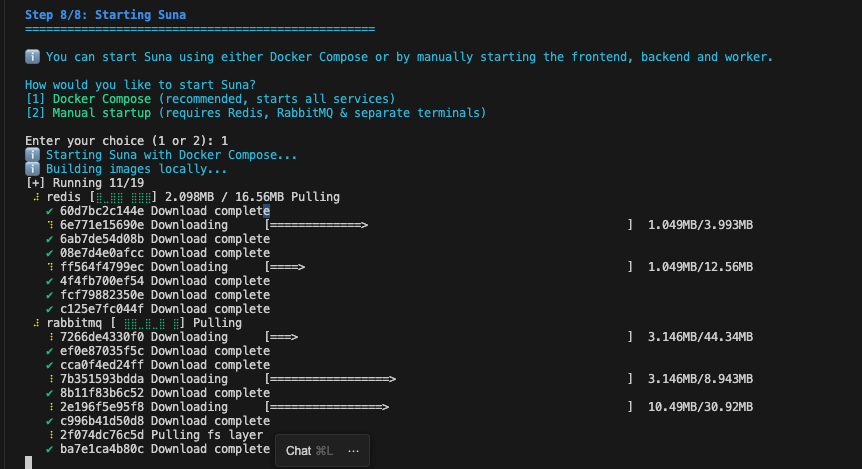
Task: Click the green checkmark for layer 60d7bc2c144e
Action: coord(49,211)
